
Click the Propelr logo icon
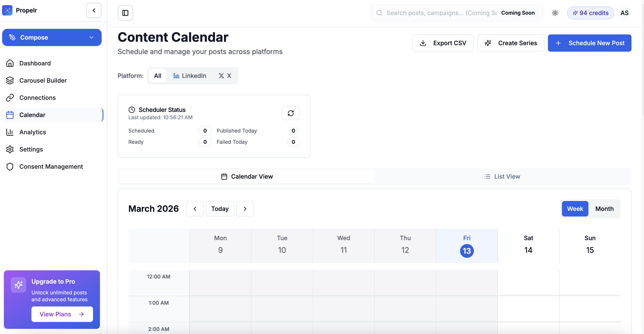7,10
